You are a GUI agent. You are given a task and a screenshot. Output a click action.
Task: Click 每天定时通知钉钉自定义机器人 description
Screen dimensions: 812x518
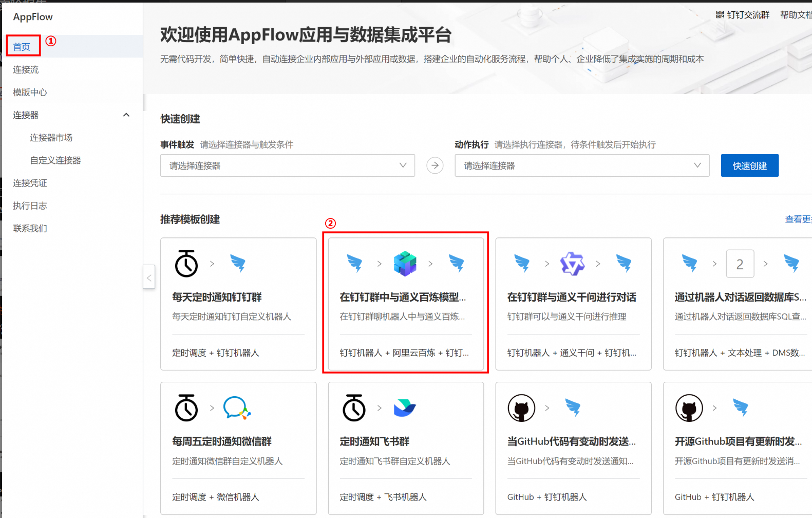pyautogui.click(x=232, y=317)
